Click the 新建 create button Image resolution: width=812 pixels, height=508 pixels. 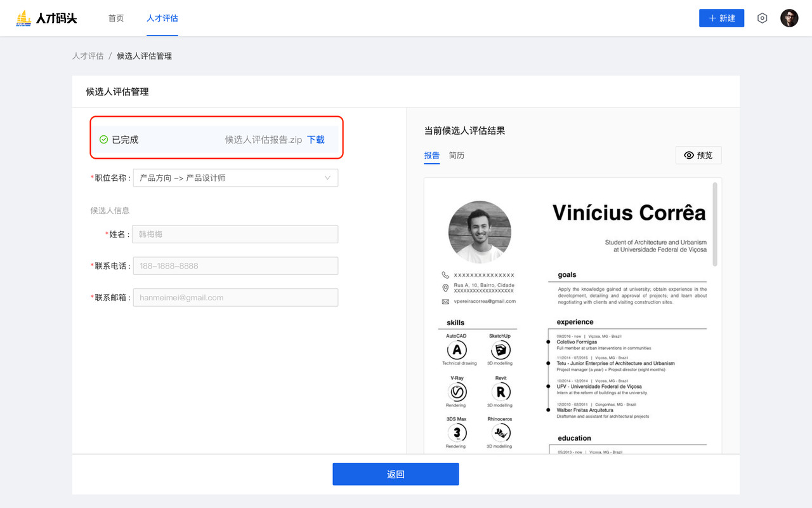pyautogui.click(x=721, y=18)
